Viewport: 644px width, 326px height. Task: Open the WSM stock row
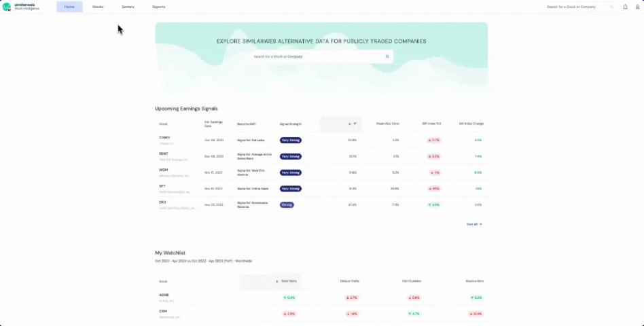(x=321, y=173)
